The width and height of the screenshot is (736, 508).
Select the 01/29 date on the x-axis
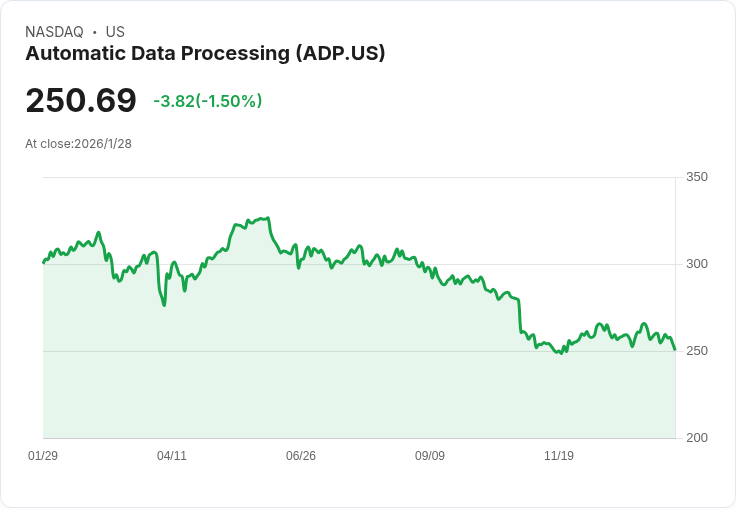pos(43,456)
